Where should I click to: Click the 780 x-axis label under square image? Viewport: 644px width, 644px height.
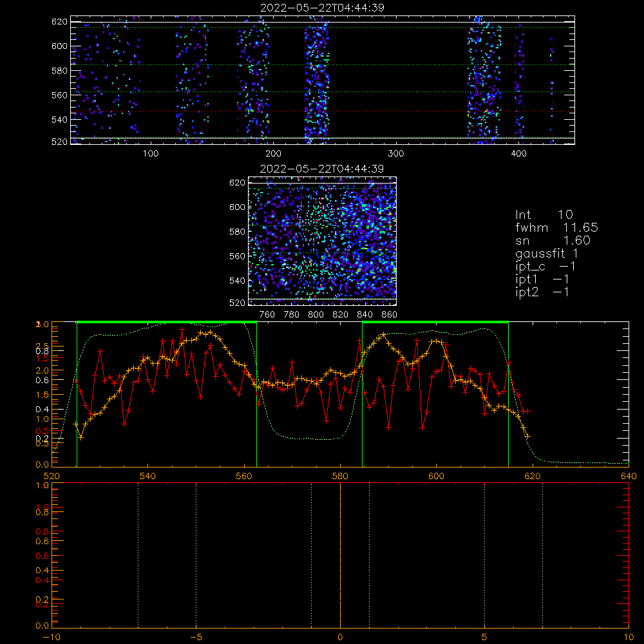[x=292, y=315]
